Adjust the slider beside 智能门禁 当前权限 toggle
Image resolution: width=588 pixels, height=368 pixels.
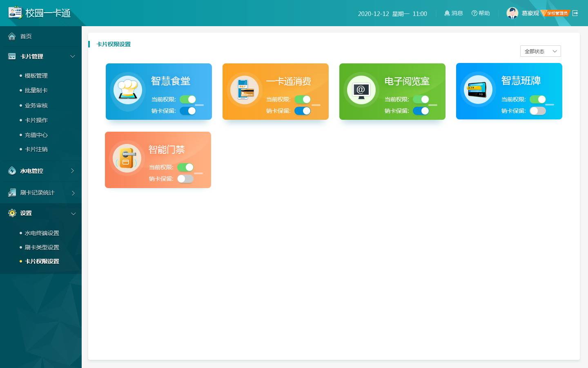tap(199, 173)
